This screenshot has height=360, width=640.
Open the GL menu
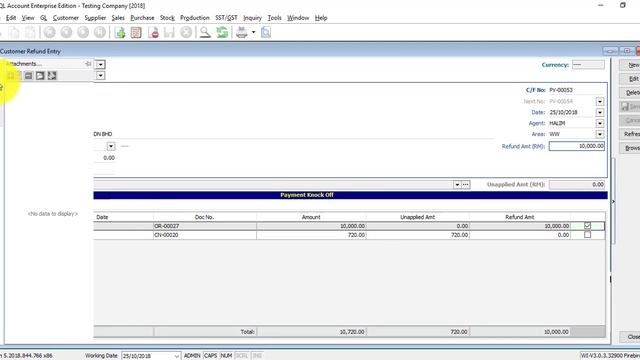(44, 18)
